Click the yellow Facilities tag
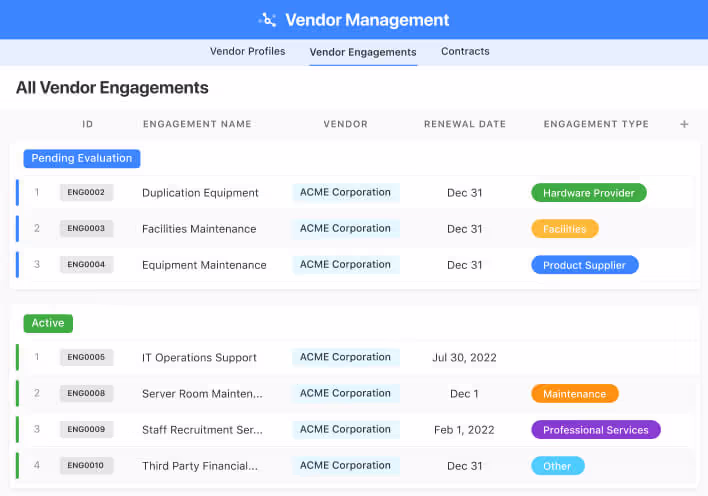The height and width of the screenshot is (496, 708). pos(564,229)
